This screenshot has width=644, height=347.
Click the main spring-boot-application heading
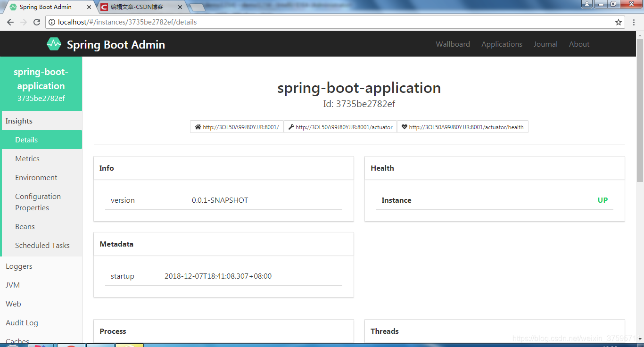point(359,88)
